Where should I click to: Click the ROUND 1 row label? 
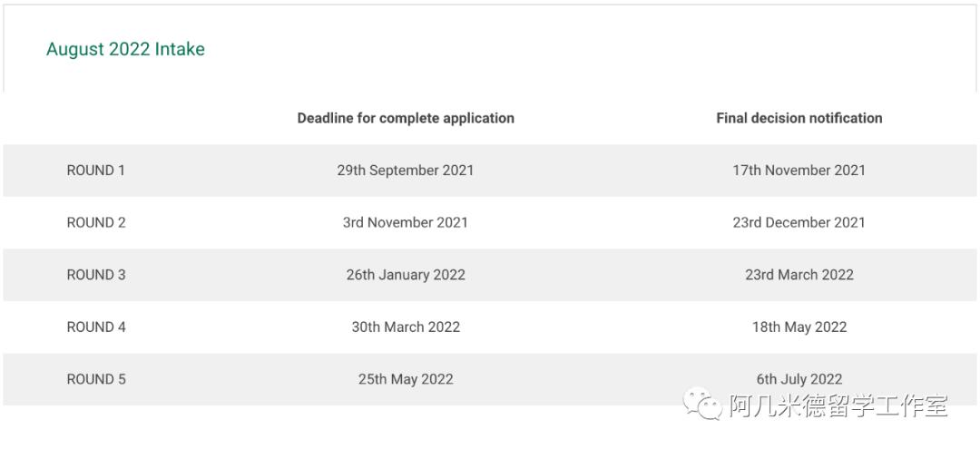pos(96,171)
